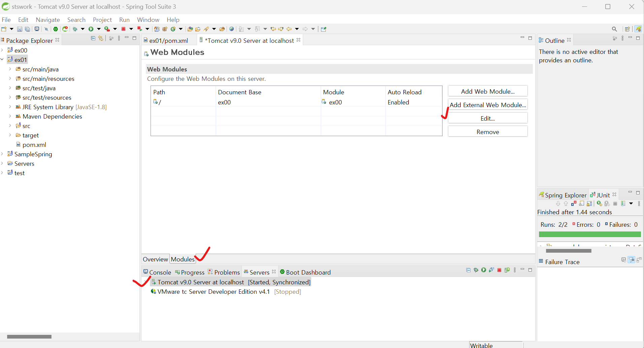This screenshot has width=644, height=348.
Task: Click Test Run History icon in JUnit
Action: (x=623, y=203)
